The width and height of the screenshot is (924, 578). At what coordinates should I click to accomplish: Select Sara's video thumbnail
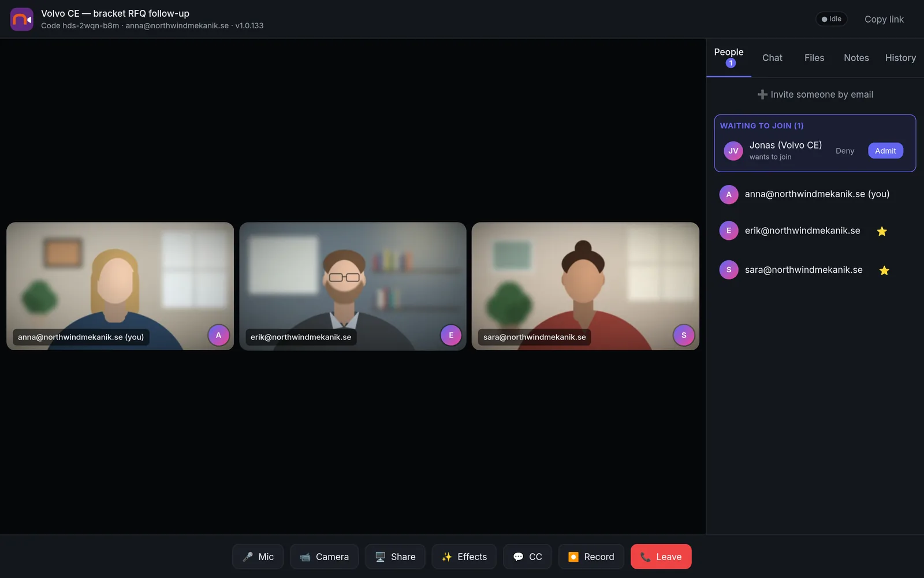click(586, 286)
